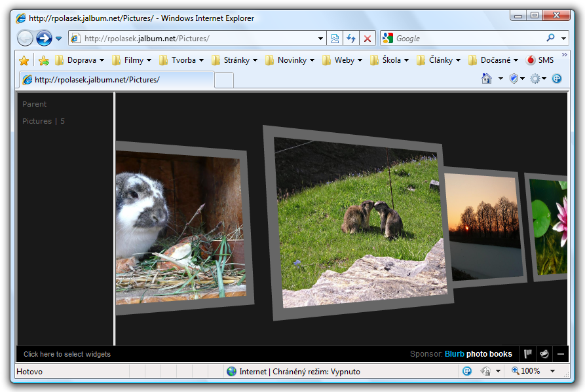
Task: Open the status bar padlock icon menu
Action: [x=490, y=371]
